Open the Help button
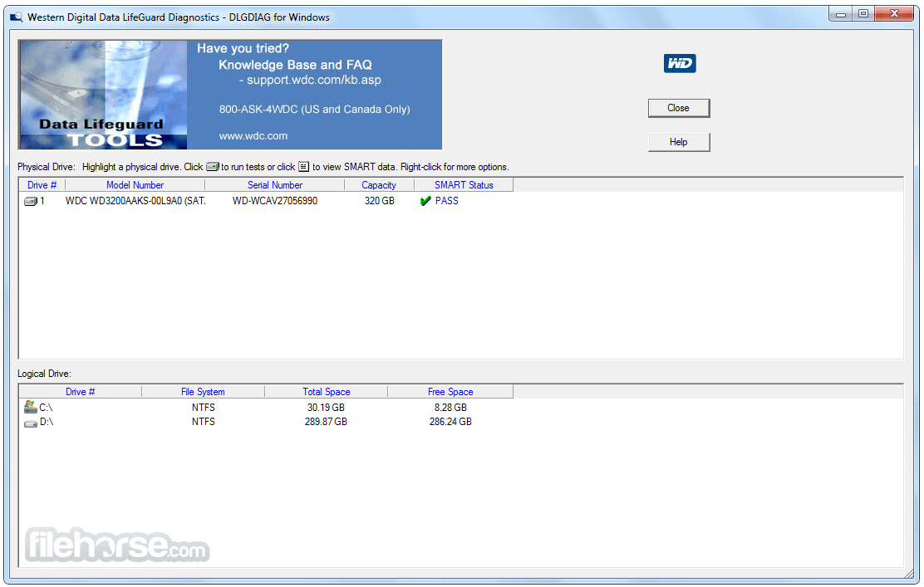Screen dimensions: 924x587 pos(679,142)
